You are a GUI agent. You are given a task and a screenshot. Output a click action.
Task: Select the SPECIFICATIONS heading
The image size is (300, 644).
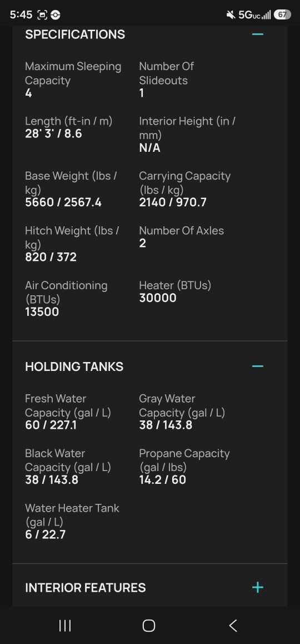[75, 34]
